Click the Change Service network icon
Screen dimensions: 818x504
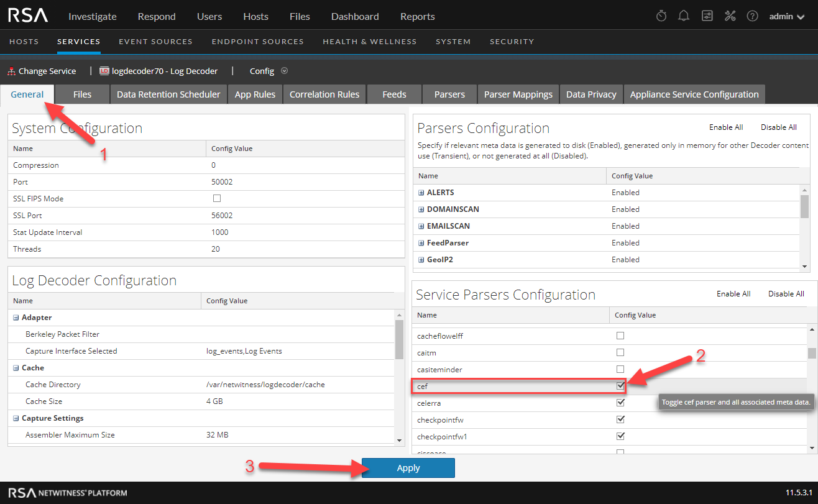pyautogui.click(x=11, y=71)
